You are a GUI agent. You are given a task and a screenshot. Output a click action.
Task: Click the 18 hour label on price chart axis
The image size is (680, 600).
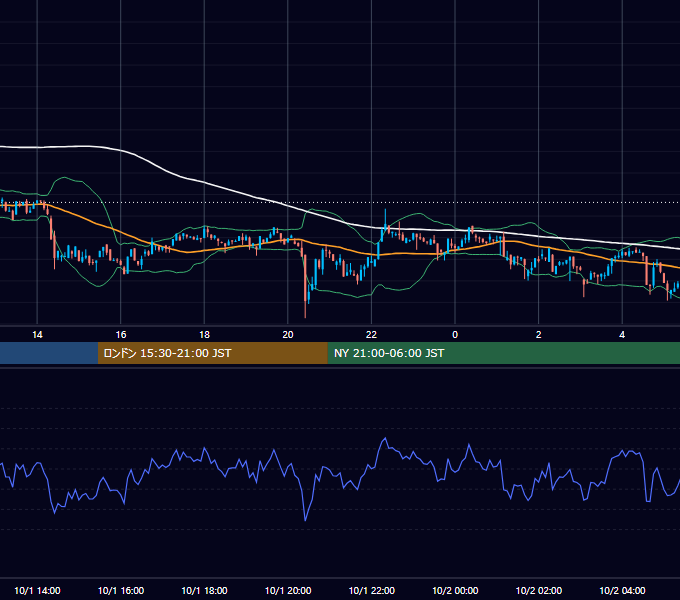point(204,335)
